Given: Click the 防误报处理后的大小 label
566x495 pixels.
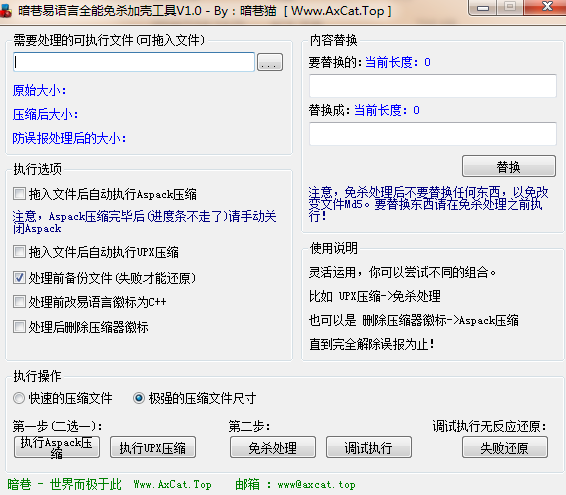Looking at the screenshot, I should pos(69,138).
